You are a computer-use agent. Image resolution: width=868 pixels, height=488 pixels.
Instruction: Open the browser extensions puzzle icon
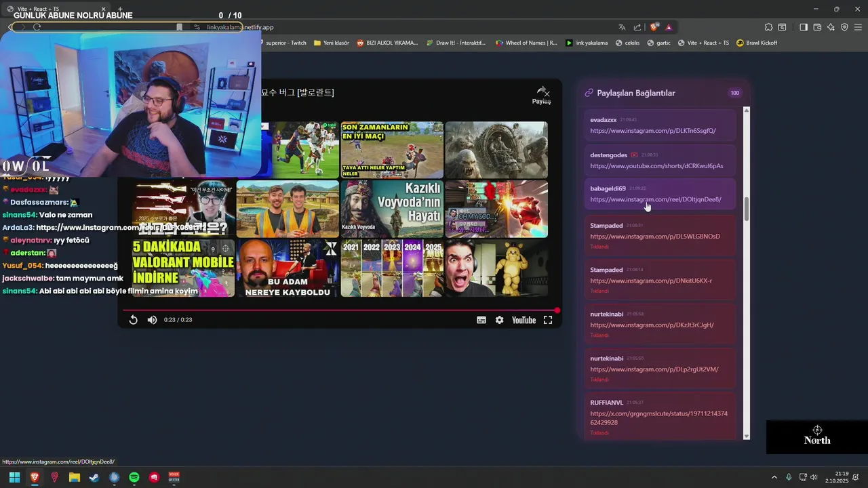(x=768, y=27)
